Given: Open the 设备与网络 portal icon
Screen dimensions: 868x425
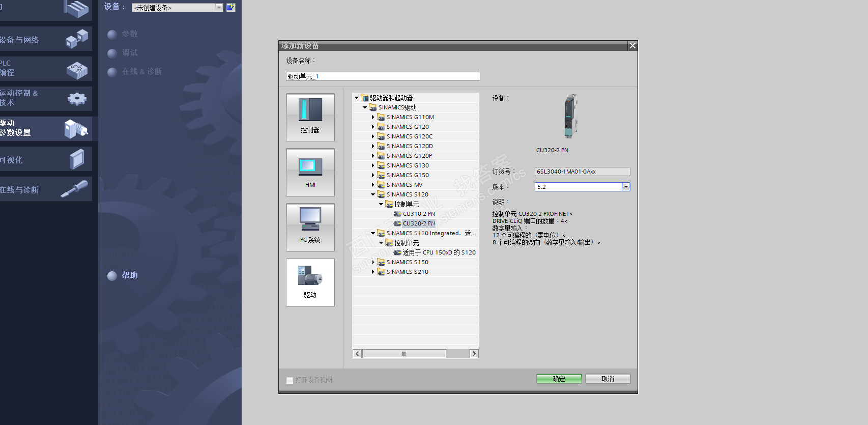Looking at the screenshot, I should pyautogui.click(x=77, y=39).
